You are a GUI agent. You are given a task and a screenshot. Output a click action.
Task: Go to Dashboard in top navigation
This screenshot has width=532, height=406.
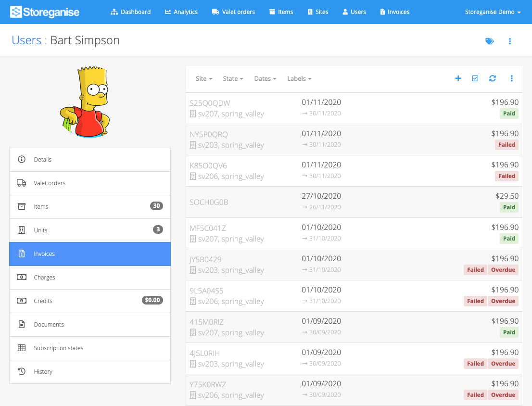(131, 12)
